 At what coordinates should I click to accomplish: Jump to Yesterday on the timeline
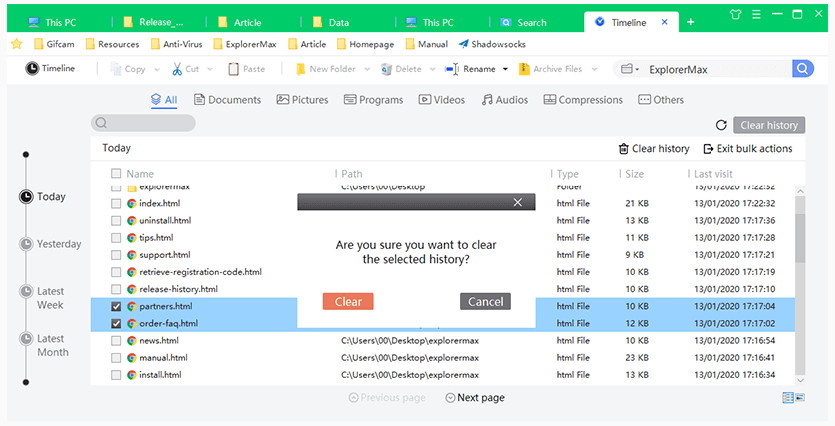[59, 244]
